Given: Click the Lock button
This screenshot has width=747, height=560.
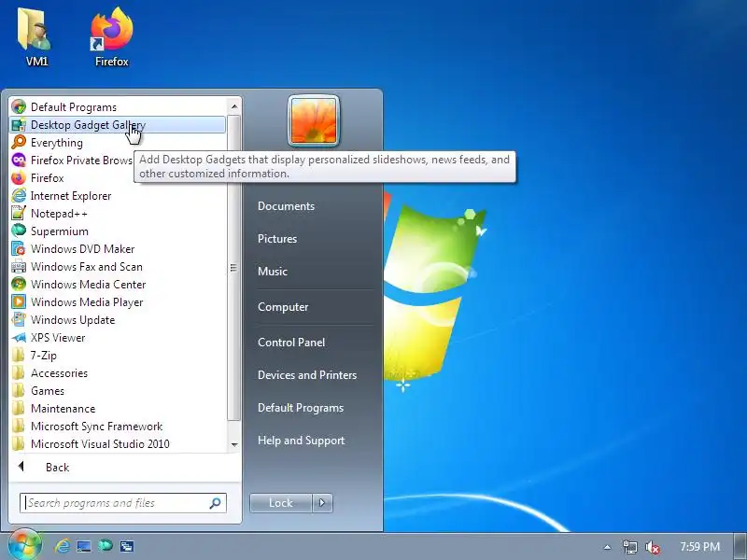Looking at the screenshot, I should 281,503.
